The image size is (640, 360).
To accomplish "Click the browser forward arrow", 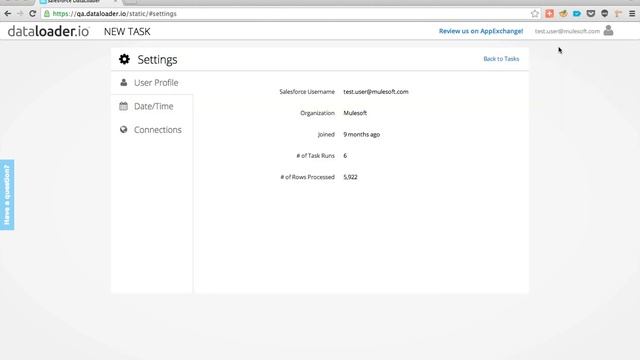I will click(20, 13).
